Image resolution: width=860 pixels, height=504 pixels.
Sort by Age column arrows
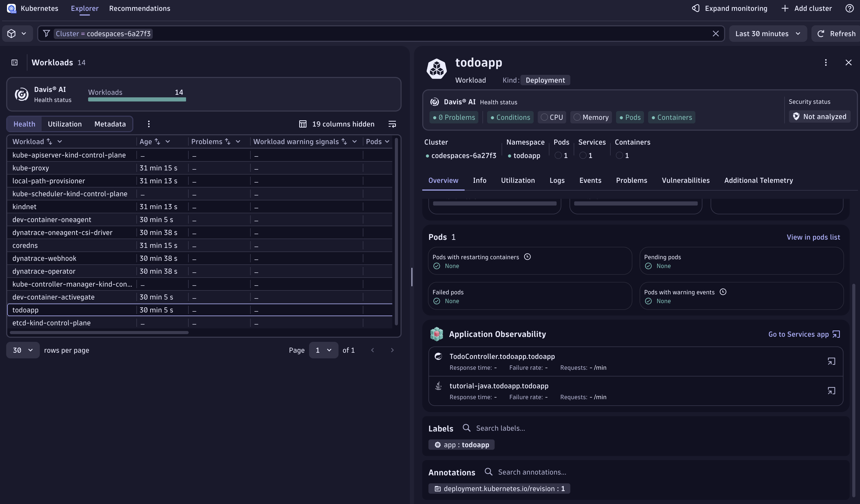(157, 141)
